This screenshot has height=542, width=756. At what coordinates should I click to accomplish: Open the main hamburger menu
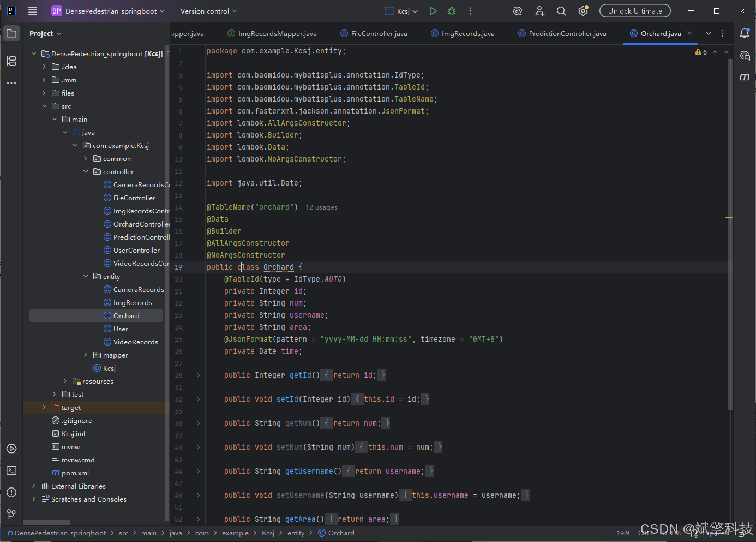coord(33,11)
